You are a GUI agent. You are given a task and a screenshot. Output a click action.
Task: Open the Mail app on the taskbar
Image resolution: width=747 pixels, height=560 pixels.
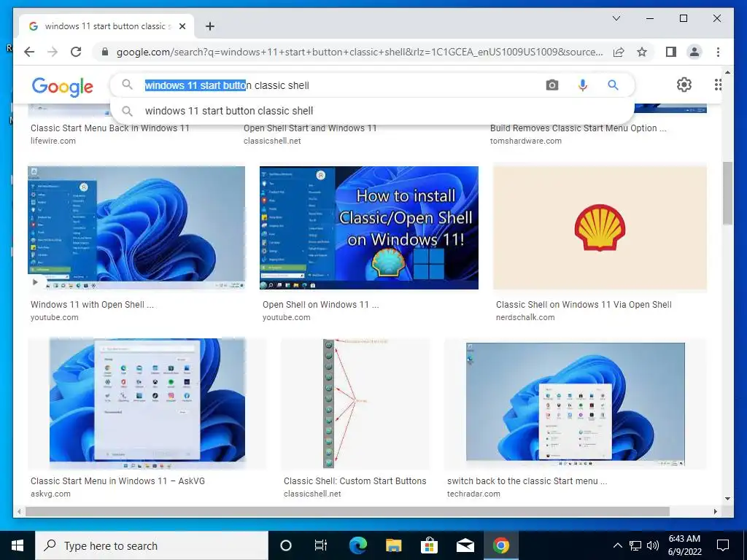point(465,545)
